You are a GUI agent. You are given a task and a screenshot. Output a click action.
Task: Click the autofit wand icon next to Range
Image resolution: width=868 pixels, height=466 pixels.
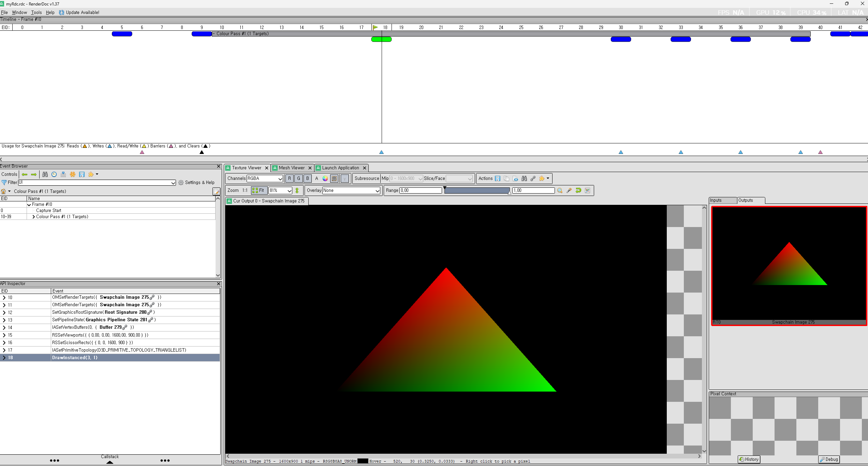(569, 190)
